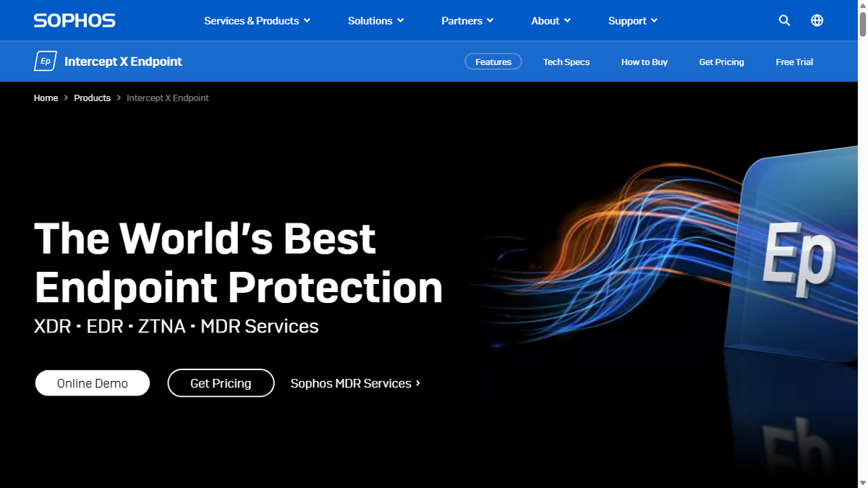Open the How to Buy tab
The image size is (868, 488).
coord(644,62)
